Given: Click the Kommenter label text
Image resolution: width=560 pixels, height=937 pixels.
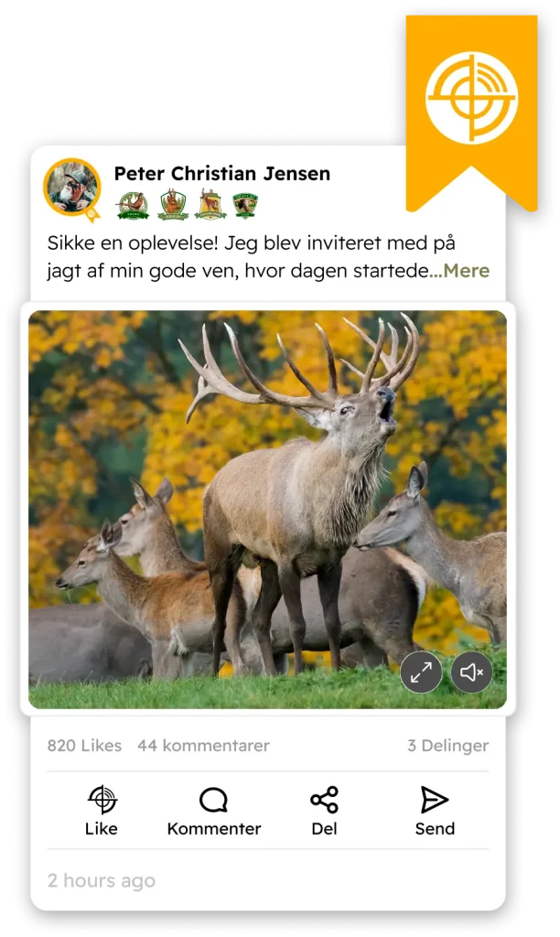Looking at the screenshot, I should [x=214, y=829].
